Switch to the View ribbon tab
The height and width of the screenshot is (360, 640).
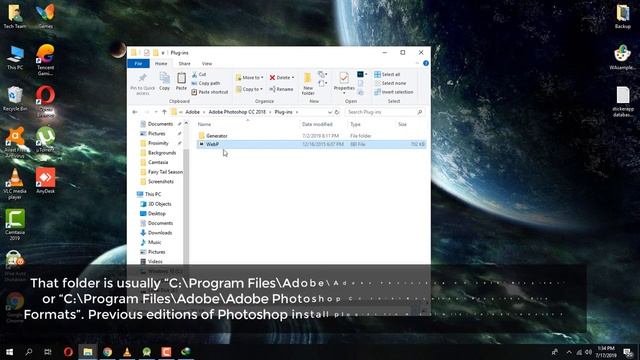207,64
